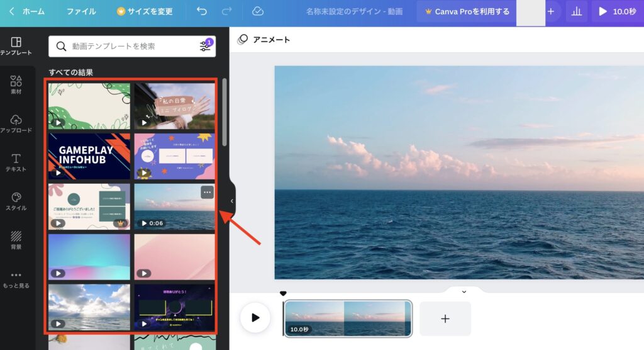Collapse the timeline with chevron down
This screenshot has width=644, height=350.
464,291
